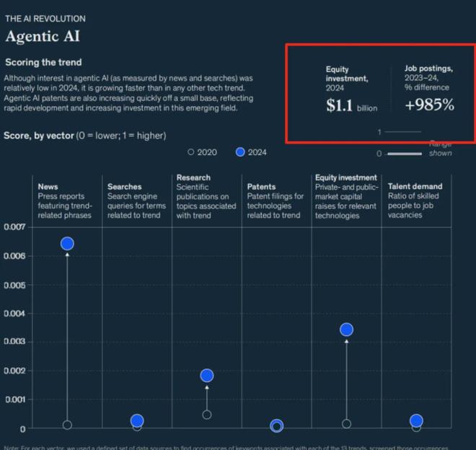The width and height of the screenshot is (476, 450).
Task: Click the 2020 Equity investment hollow dot
Action: (346, 424)
